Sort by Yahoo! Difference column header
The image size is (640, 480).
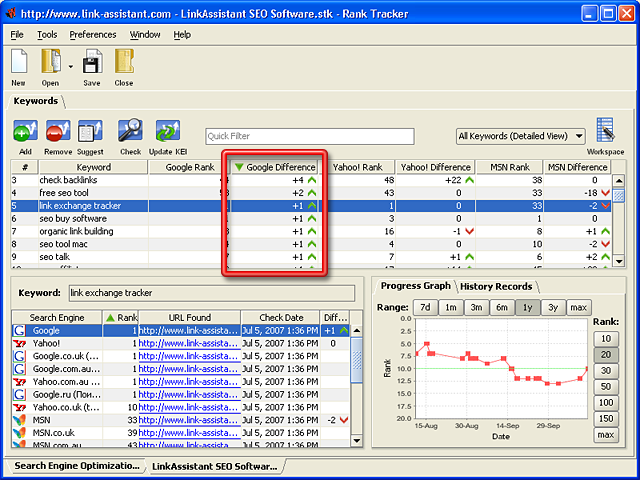pyautogui.click(x=436, y=167)
